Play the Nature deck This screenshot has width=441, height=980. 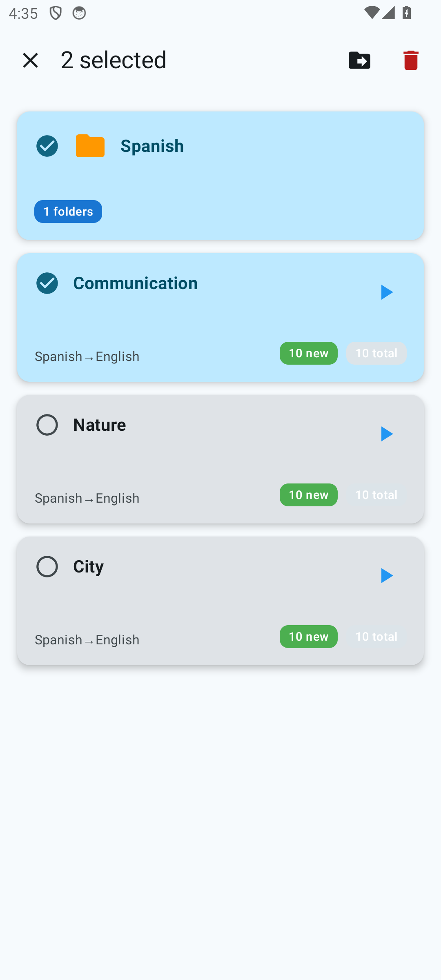(386, 434)
